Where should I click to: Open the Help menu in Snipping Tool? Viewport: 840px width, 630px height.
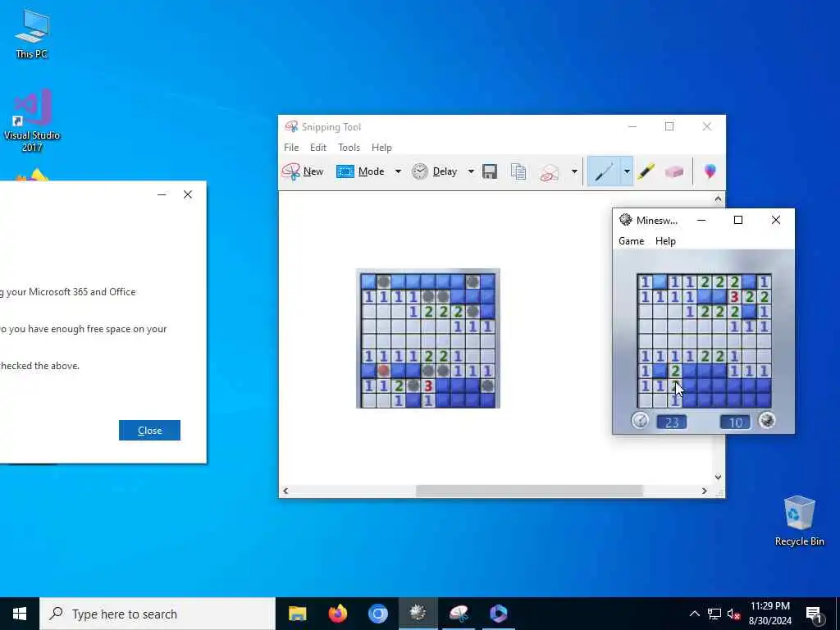pos(381,148)
